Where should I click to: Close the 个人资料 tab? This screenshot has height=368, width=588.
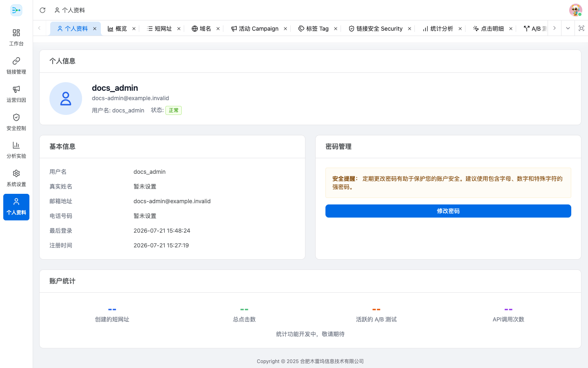coord(95,29)
